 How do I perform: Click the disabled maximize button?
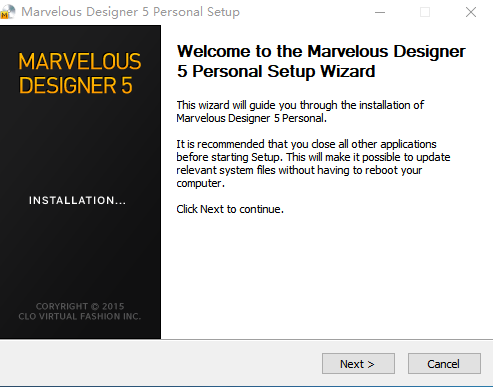[x=425, y=12]
